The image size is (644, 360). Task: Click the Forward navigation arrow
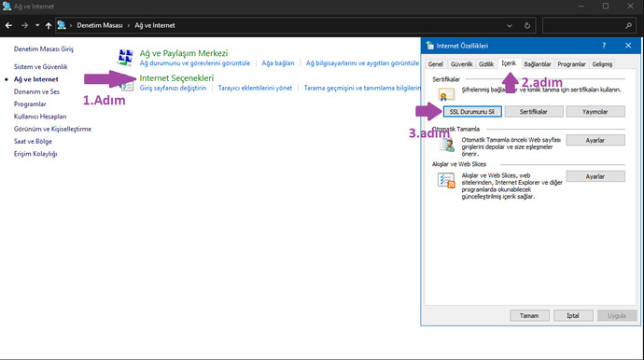[24, 25]
